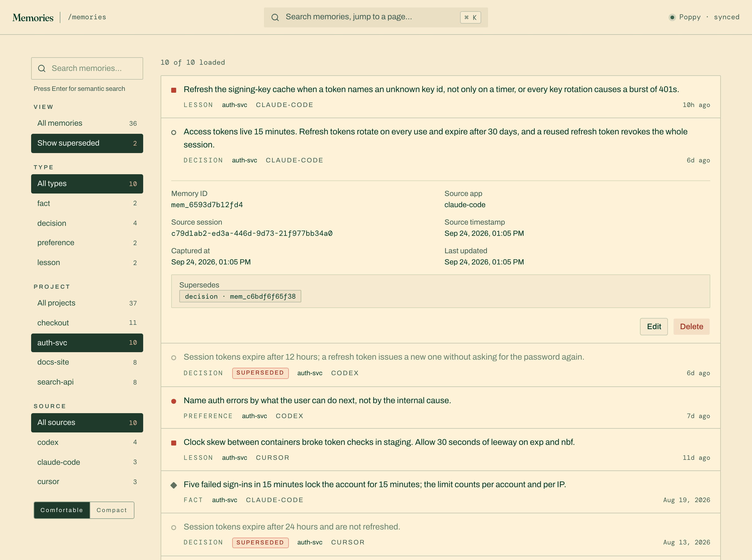Select the auth-svc project filter
This screenshot has height=560, width=752.
tap(87, 343)
